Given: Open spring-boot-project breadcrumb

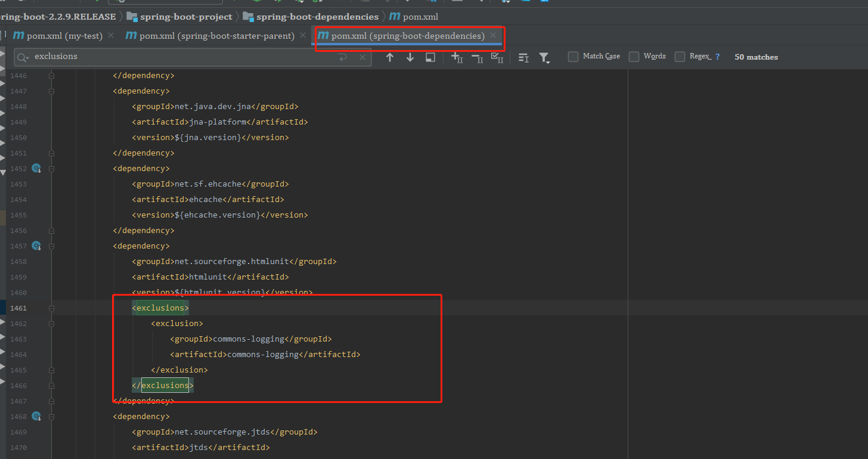Looking at the screenshot, I should click(x=185, y=16).
